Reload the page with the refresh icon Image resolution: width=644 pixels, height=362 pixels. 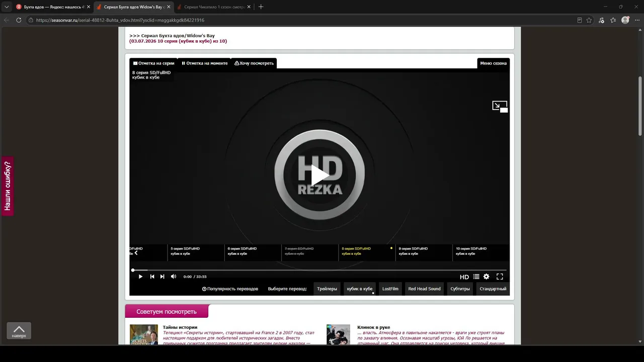coord(19,20)
